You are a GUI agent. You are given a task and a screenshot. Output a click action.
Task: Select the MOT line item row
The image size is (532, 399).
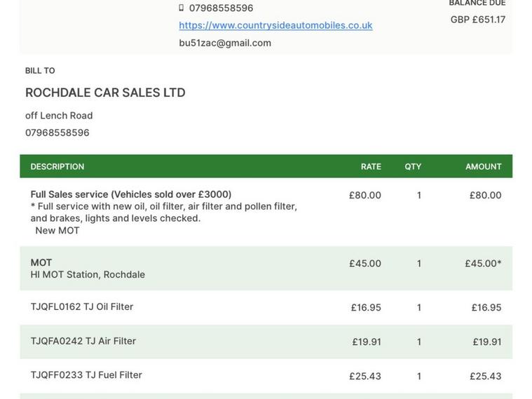pos(266,269)
